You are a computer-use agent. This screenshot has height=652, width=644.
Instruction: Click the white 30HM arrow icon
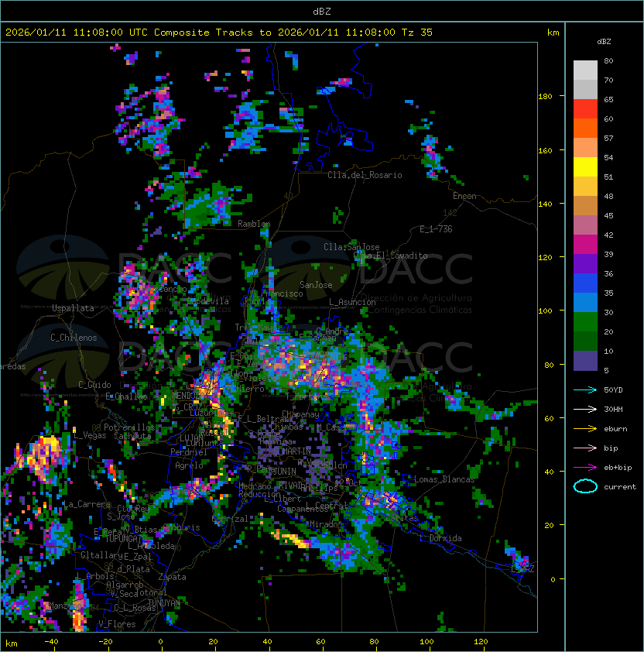[x=585, y=410]
